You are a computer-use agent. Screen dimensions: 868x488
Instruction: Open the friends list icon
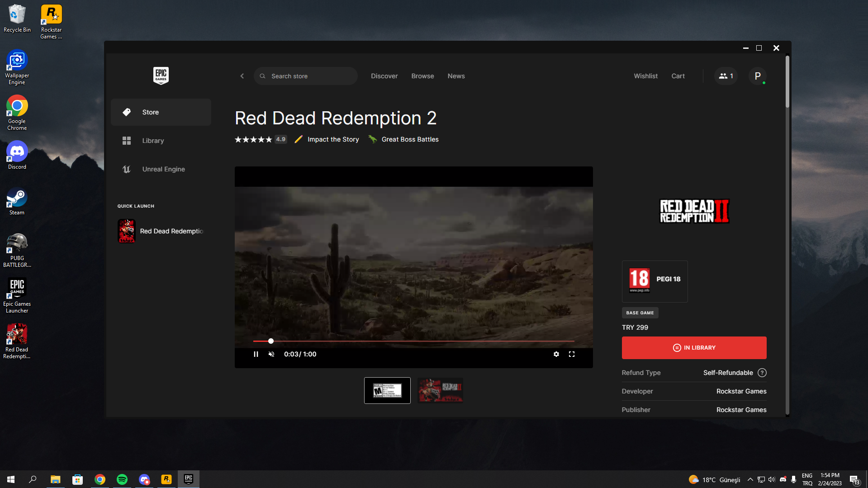pos(726,76)
